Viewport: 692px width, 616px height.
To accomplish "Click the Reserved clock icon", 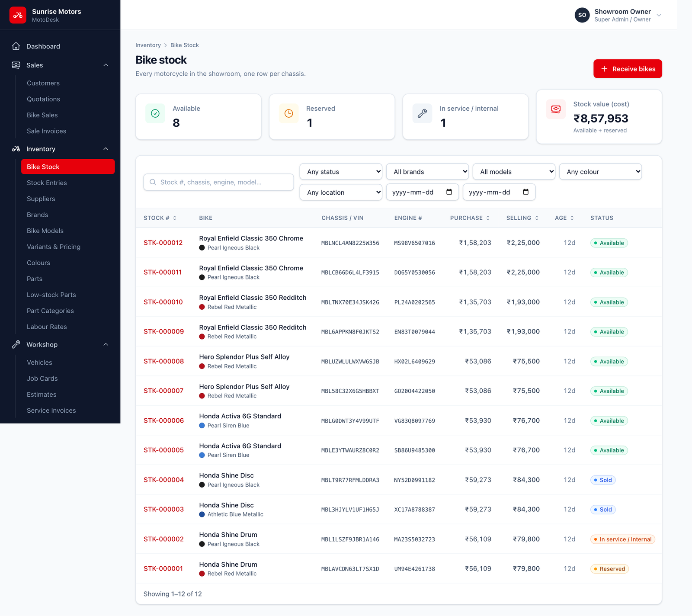I will coord(289,113).
